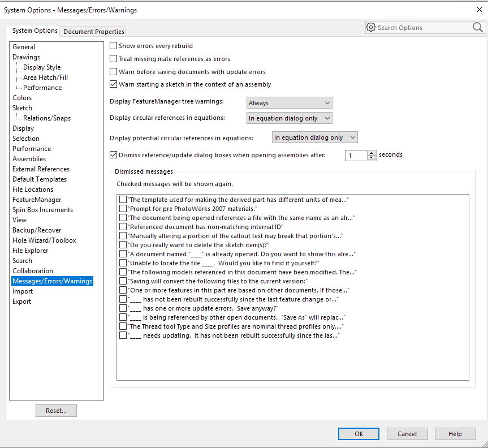Close the System Options dialog
Image resolution: width=488 pixels, height=448 pixels.
pos(480,10)
